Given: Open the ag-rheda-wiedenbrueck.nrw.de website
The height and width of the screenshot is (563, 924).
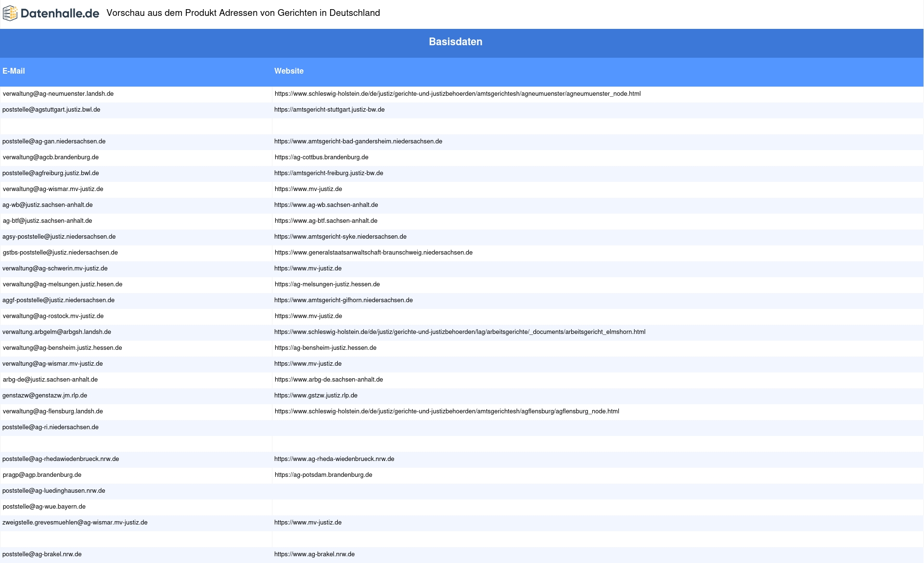Looking at the screenshot, I should point(334,459).
